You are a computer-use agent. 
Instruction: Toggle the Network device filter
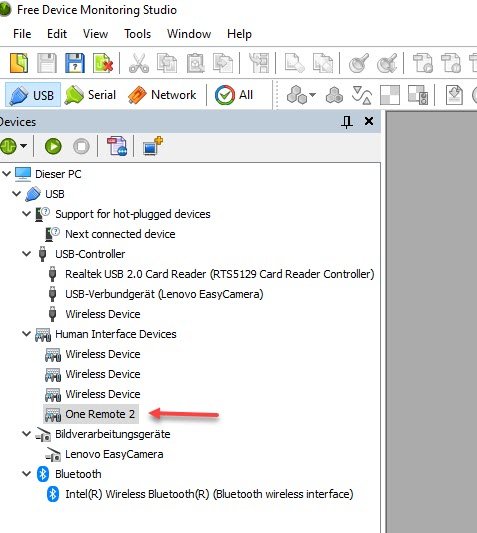[163, 95]
